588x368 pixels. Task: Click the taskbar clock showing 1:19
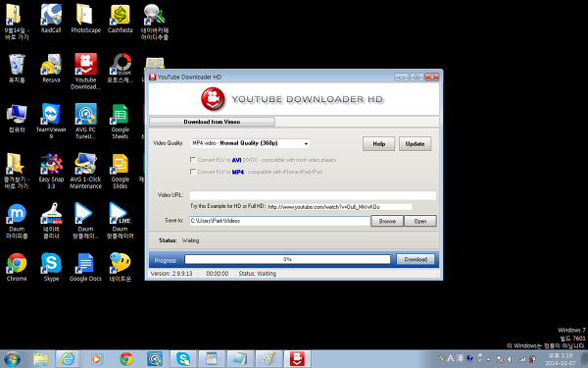(x=561, y=359)
